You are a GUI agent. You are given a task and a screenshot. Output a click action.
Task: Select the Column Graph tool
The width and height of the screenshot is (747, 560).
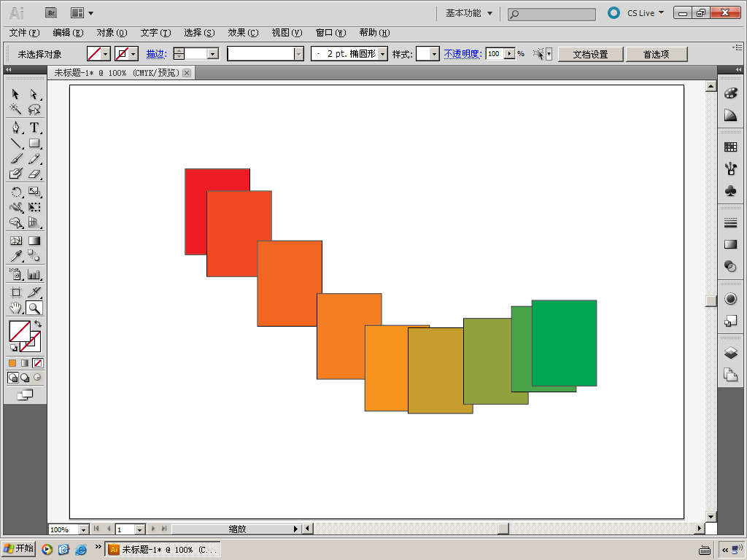click(34, 274)
